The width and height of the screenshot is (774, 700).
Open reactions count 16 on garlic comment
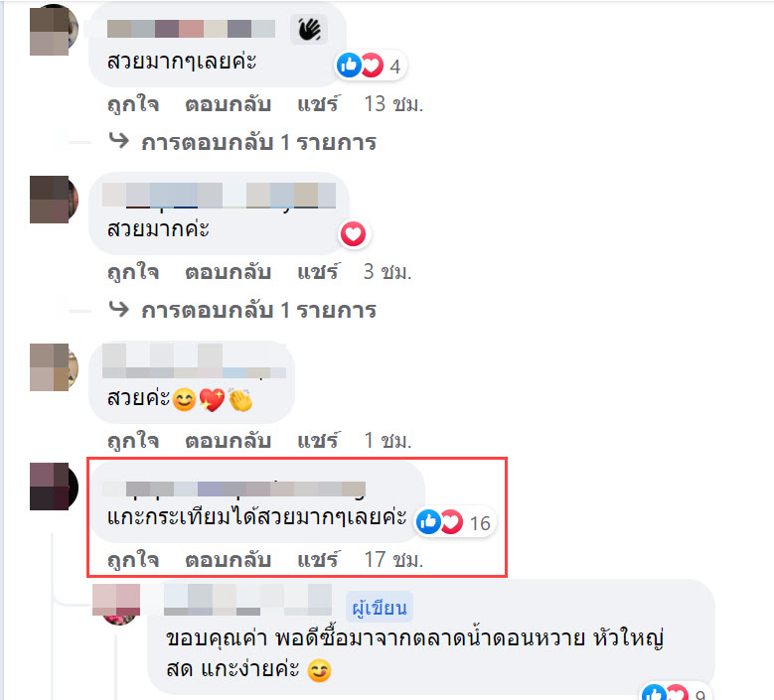[x=454, y=522]
